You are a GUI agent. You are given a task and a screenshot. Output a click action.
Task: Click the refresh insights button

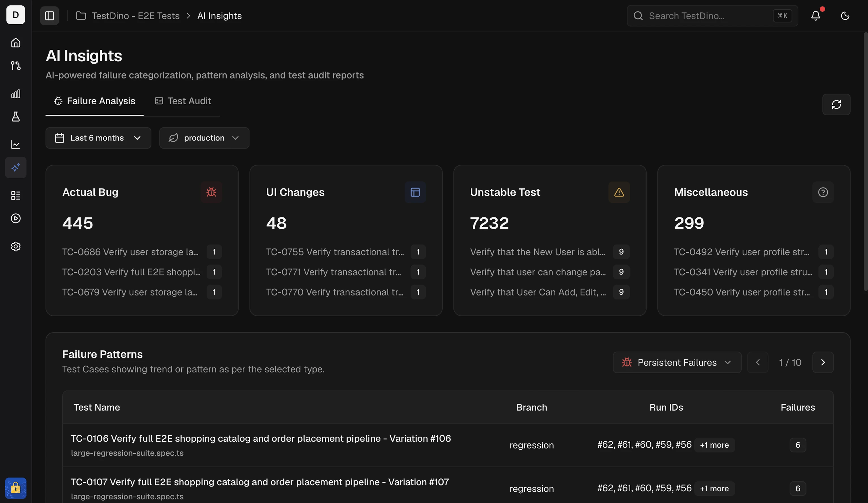pyautogui.click(x=836, y=104)
